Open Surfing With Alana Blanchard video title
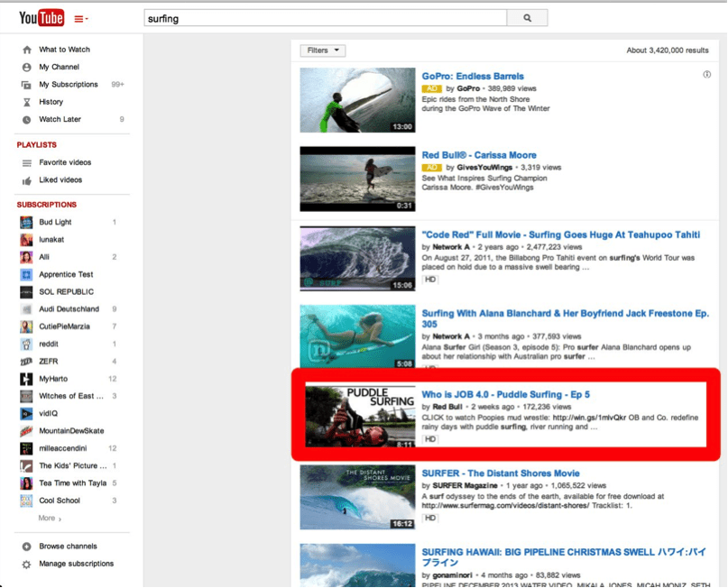 click(x=565, y=318)
